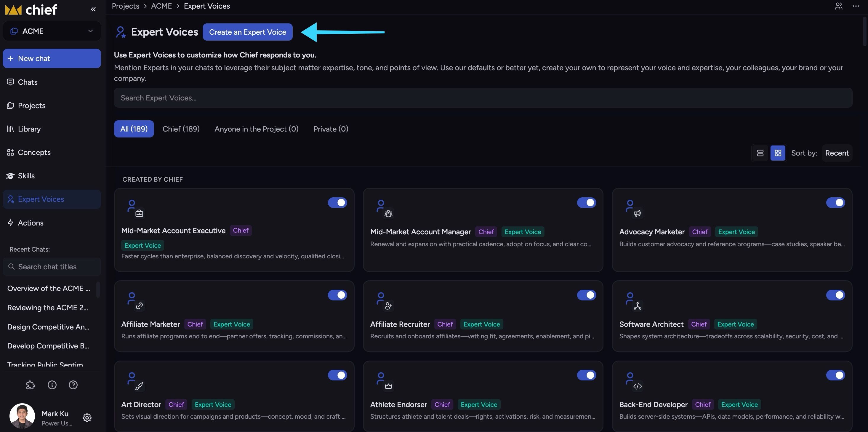Show Anyone in the Project (0) tab
Viewport: 868px width, 432px height.
(257, 129)
